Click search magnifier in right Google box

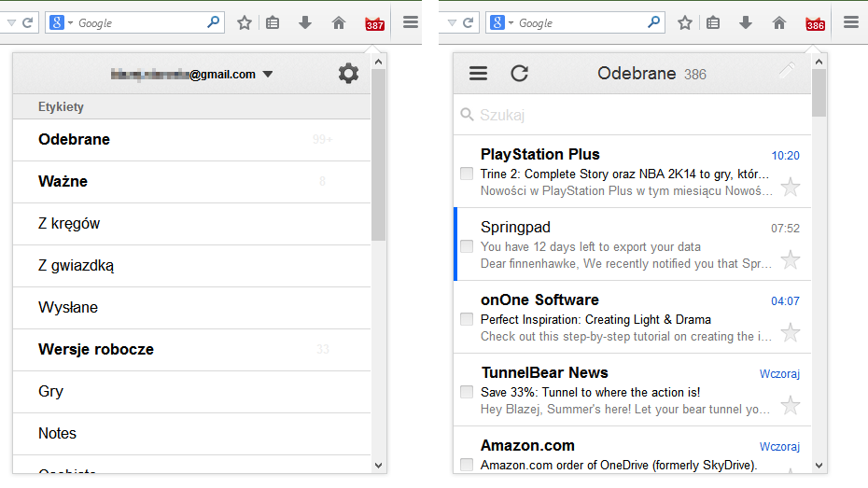pyautogui.click(x=653, y=22)
